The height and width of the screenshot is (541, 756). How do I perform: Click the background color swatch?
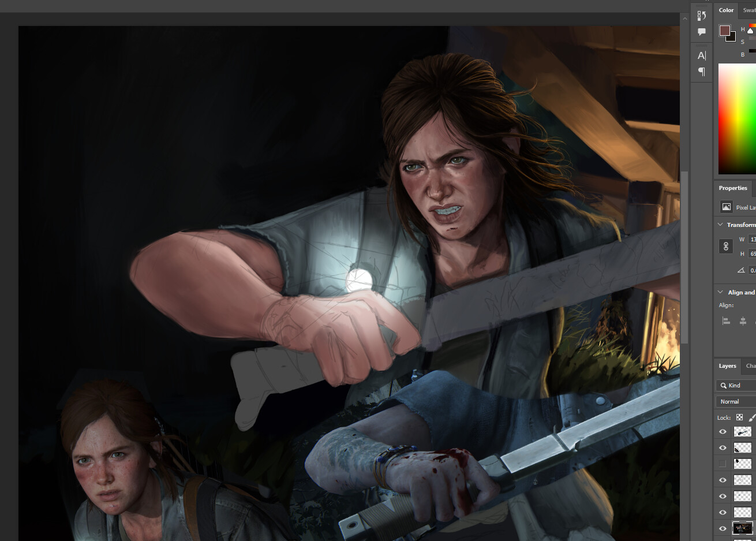coord(732,38)
